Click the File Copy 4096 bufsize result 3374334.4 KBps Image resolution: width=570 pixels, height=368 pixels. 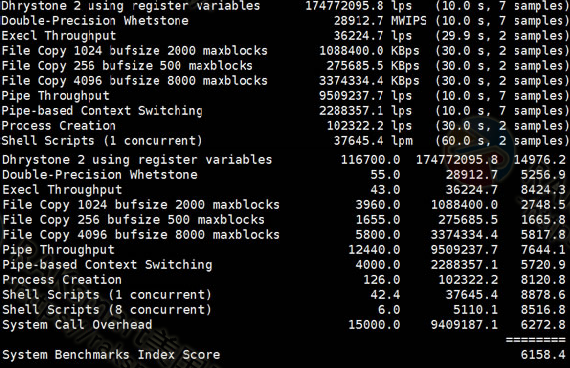coord(369,81)
